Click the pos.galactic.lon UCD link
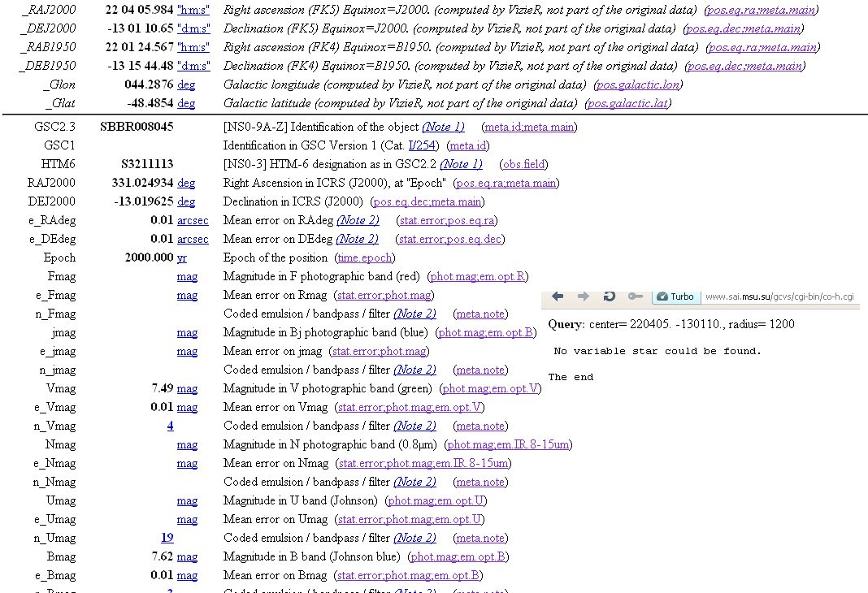This screenshot has height=593, width=868. (x=638, y=84)
